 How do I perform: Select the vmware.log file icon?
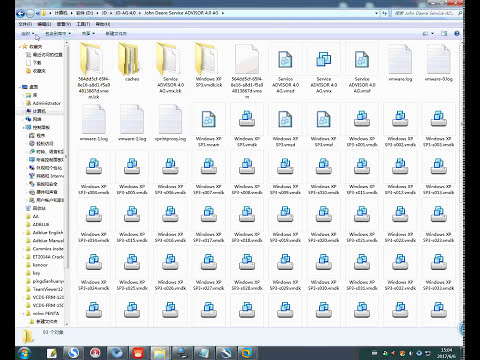400,60
